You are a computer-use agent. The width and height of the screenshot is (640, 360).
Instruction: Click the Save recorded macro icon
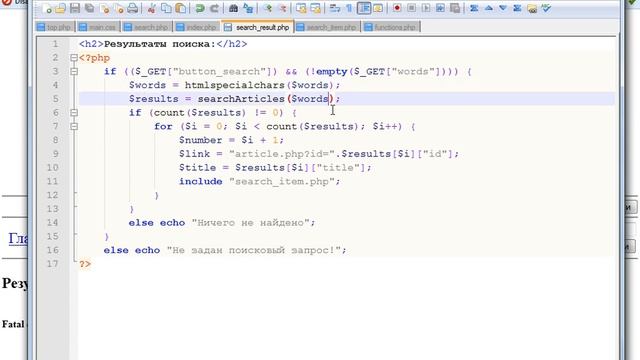(455, 8)
